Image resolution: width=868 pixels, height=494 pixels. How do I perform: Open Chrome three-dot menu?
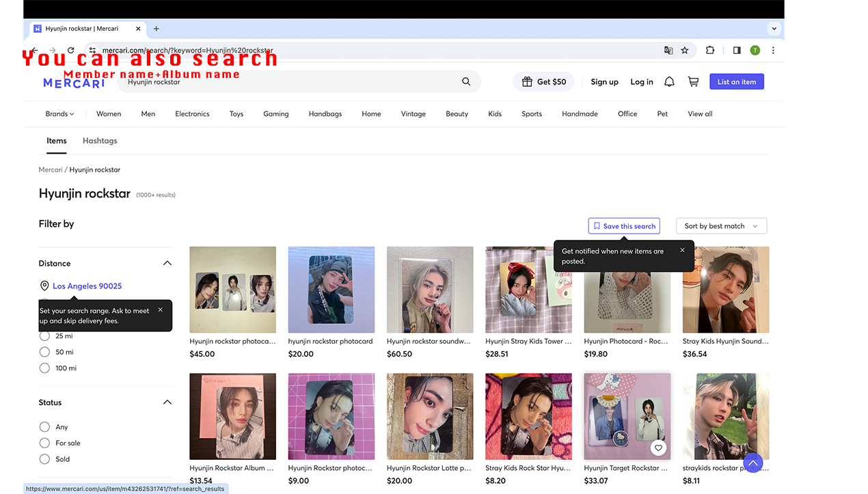click(773, 51)
